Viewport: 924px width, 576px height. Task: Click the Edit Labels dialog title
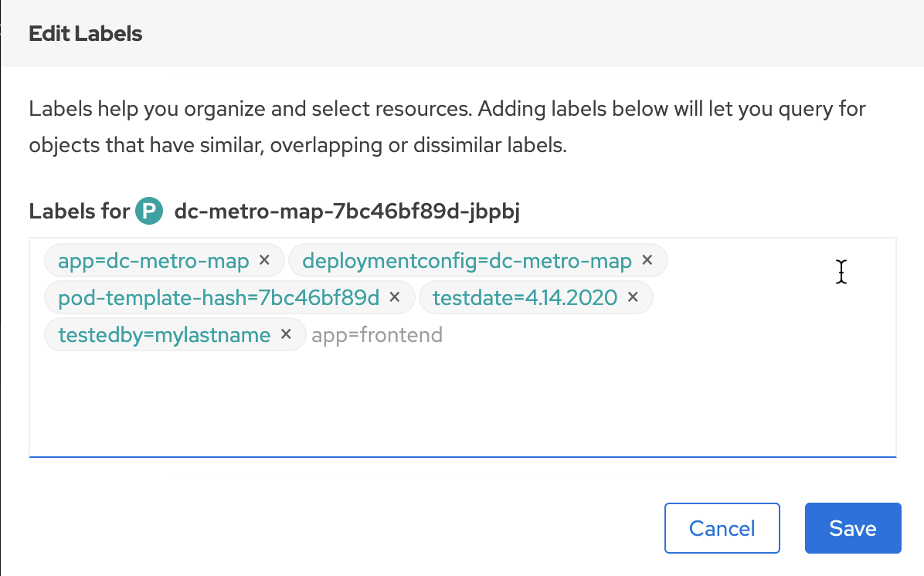pos(86,33)
